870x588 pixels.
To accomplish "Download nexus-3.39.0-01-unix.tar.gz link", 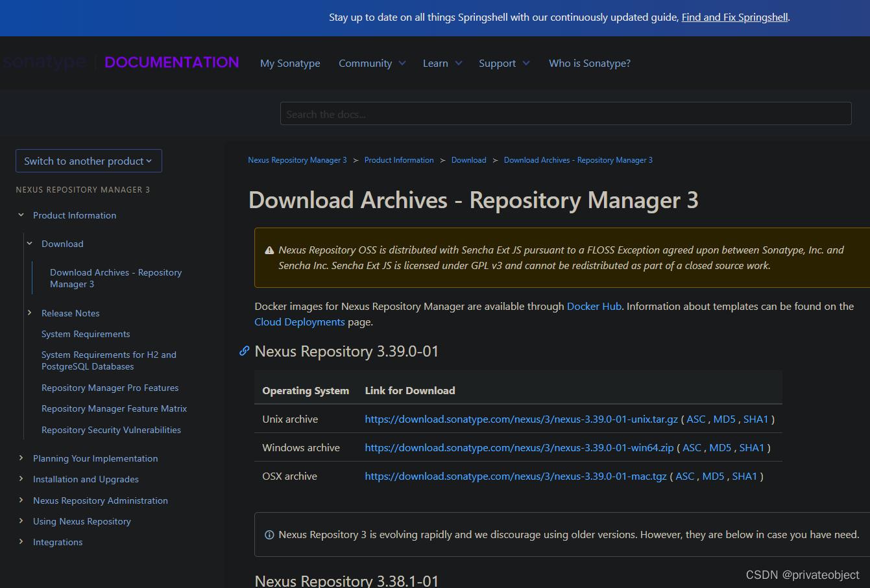I will tap(522, 419).
